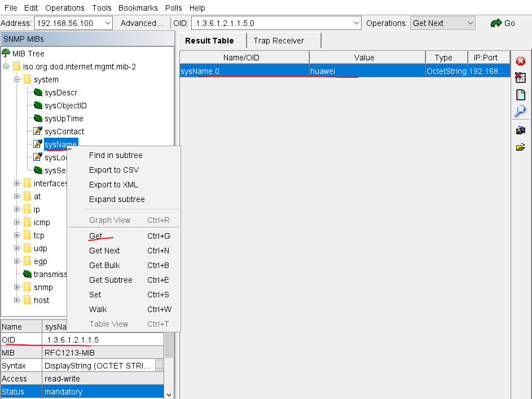Clear results using the table-with-red-X icon
Viewport: 532px width, 399px height.
(520, 77)
